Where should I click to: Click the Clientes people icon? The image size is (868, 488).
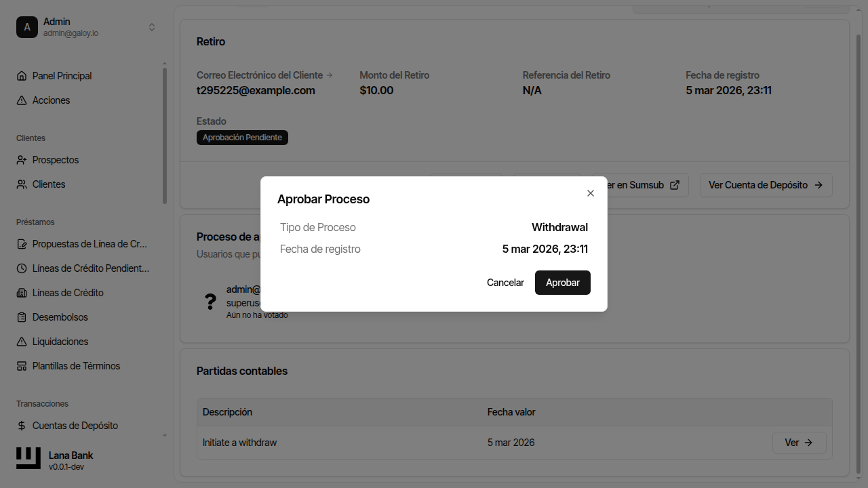[x=22, y=184]
